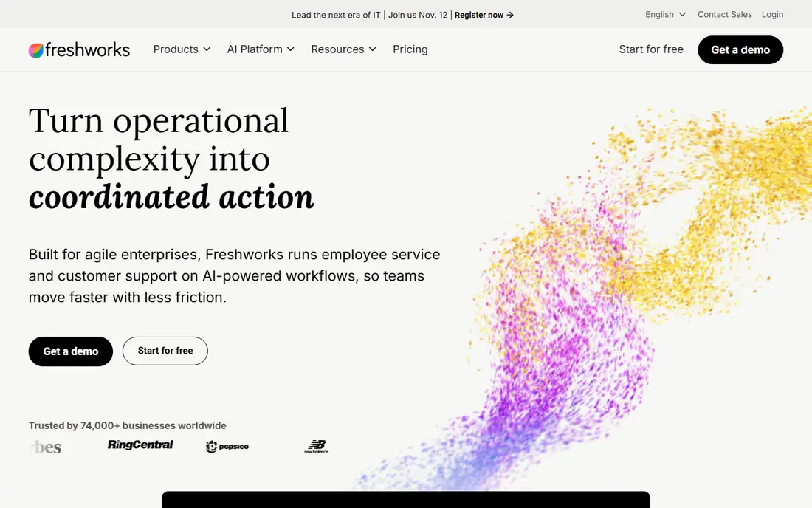
Task: Go to the Pricing page
Action: point(410,49)
